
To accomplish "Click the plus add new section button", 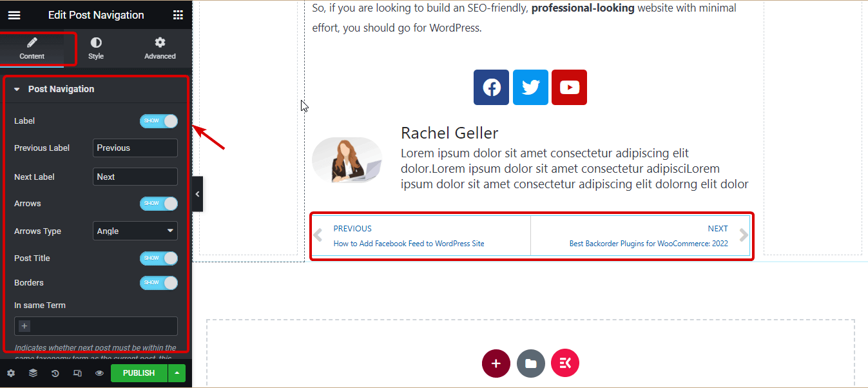I will point(496,364).
